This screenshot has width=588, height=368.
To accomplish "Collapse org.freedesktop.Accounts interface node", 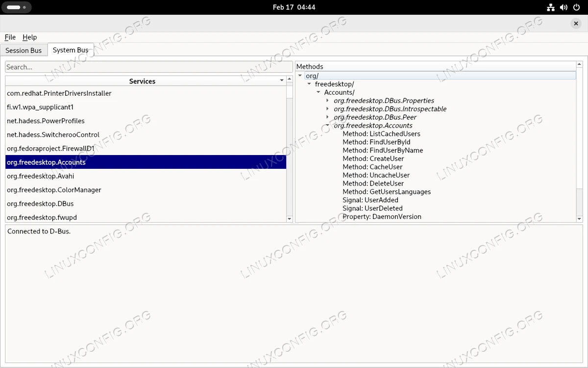I will click(328, 126).
